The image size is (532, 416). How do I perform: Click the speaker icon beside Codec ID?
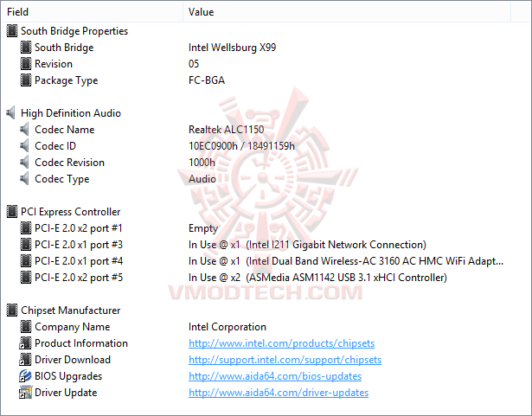[x=25, y=146]
